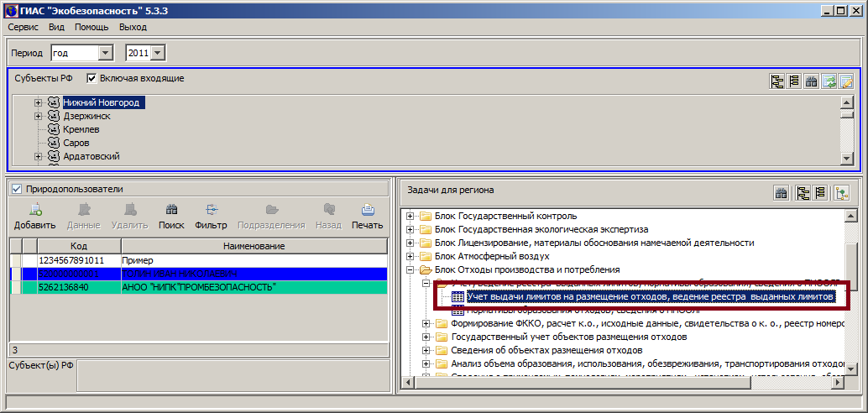Click scroll-down arrow of Субъекты РФ list
The height and width of the screenshot is (413, 868).
[x=847, y=157]
